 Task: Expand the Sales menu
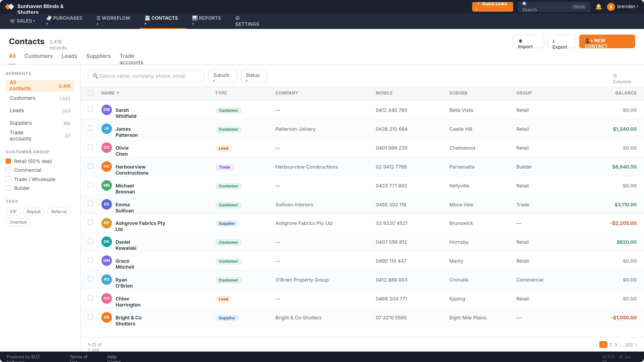click(23, 21)
